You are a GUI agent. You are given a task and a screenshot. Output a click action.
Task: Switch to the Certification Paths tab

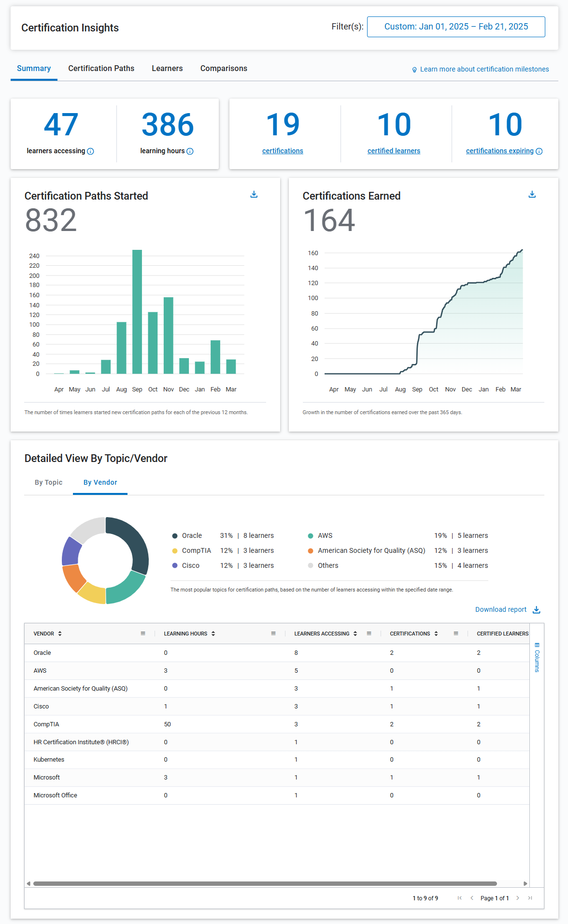101,69
